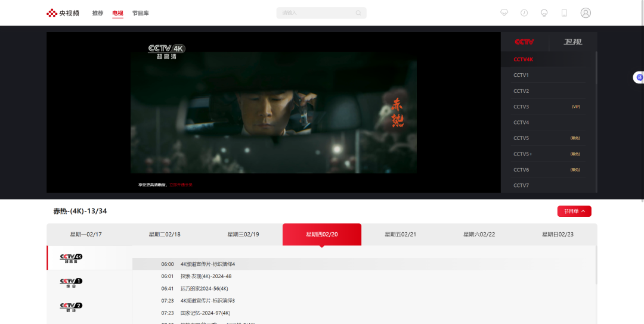This screenshot has width=644, height=324.
Task: Collapse the 节目单 schedule panel
Action: coord(574,211)
